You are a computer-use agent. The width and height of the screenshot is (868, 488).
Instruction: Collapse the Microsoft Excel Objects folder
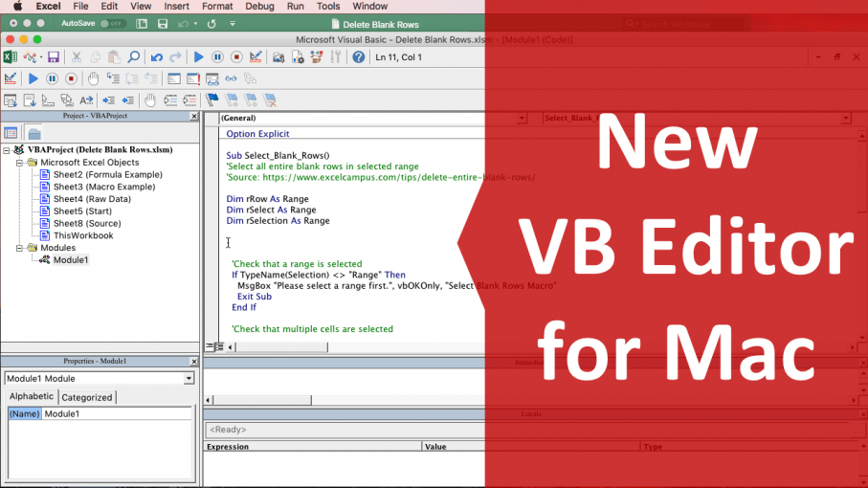click(x=19, y=163)
